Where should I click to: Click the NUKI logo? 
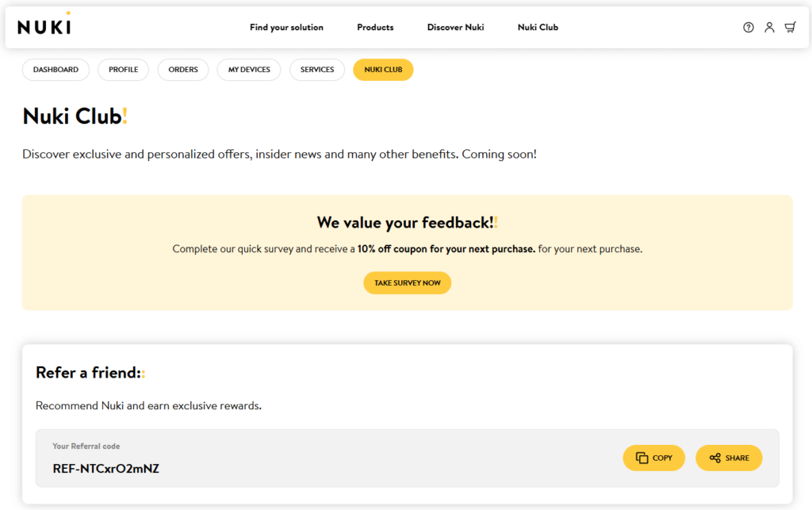point(44,25)
